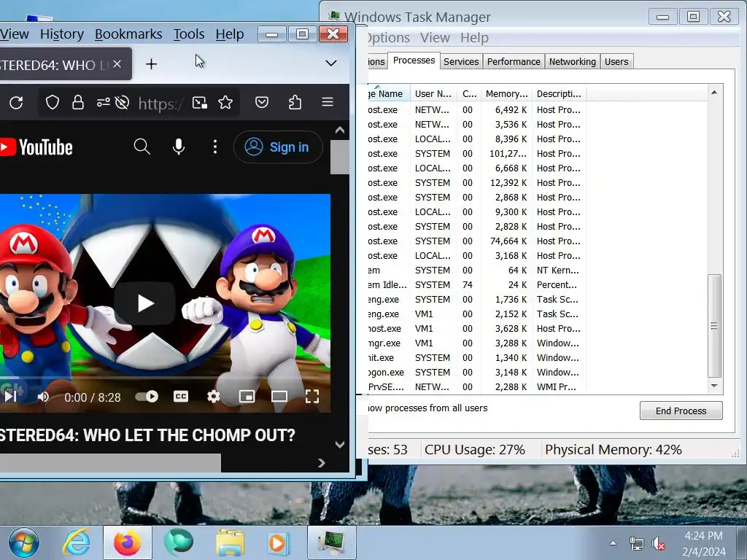Sort processes by CPU column

[469, 94]
